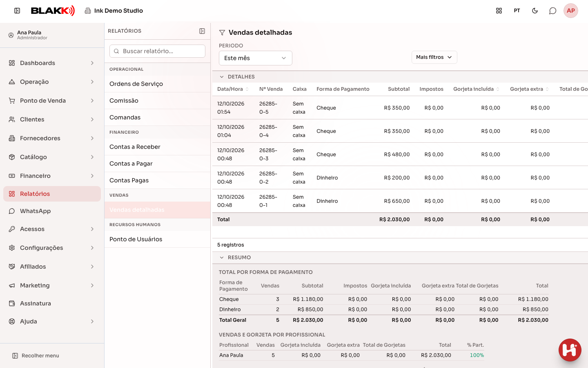Expand the Ponto de Venda menu
This screenshot has height=368, width=588.
[52, 101]
